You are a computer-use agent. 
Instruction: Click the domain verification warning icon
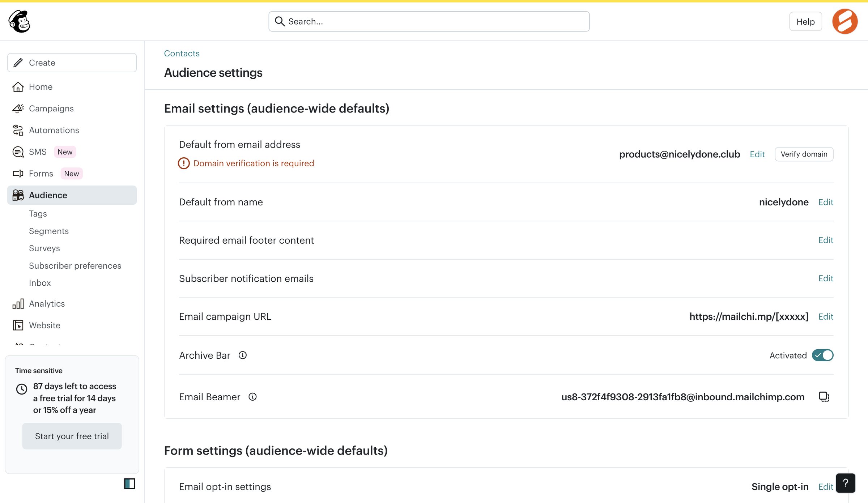point(184,163)
